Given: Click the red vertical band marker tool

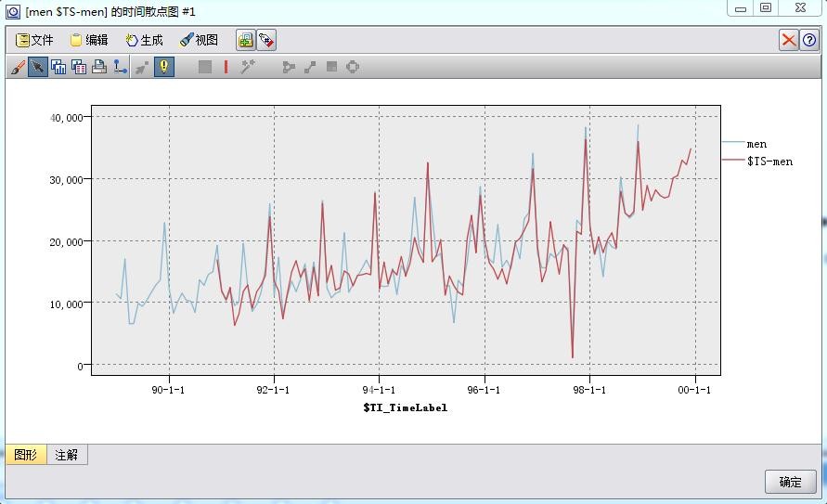Looking at the screenshot, I should point(226,67).
